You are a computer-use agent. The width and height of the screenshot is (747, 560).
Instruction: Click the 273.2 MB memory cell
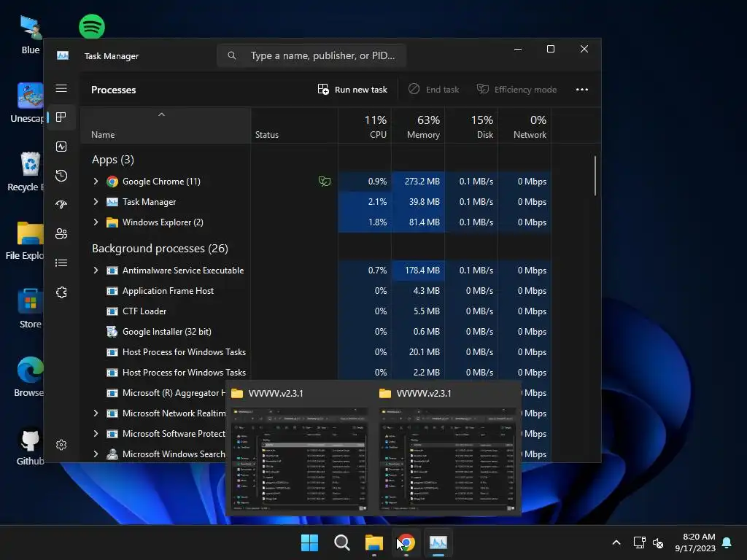tap(418, 182)
